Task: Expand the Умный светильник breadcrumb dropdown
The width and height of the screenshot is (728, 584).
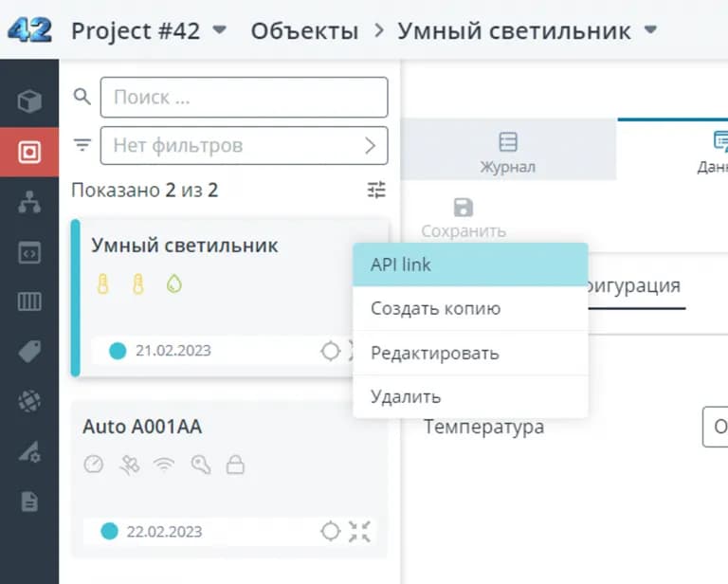Action: coord(650,30)
